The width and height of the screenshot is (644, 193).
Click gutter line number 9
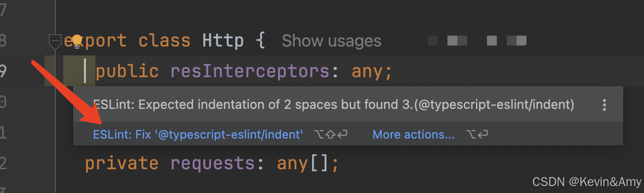point(3,72)
